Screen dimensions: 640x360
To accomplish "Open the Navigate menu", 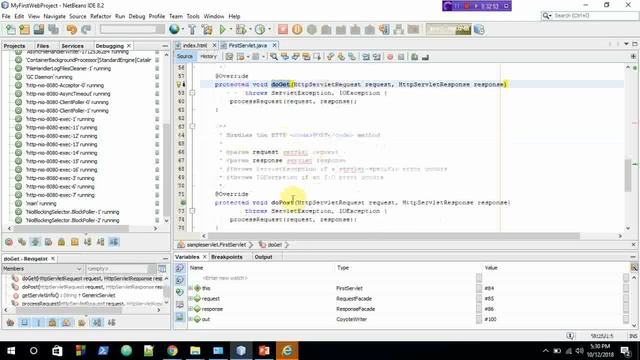I will tap(54, 16).
